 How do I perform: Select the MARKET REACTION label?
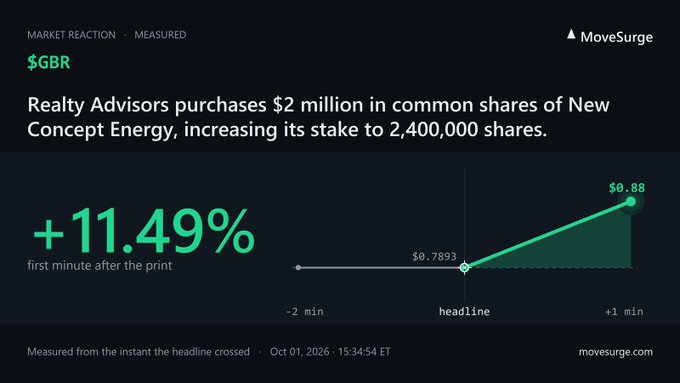coord(72,35)
